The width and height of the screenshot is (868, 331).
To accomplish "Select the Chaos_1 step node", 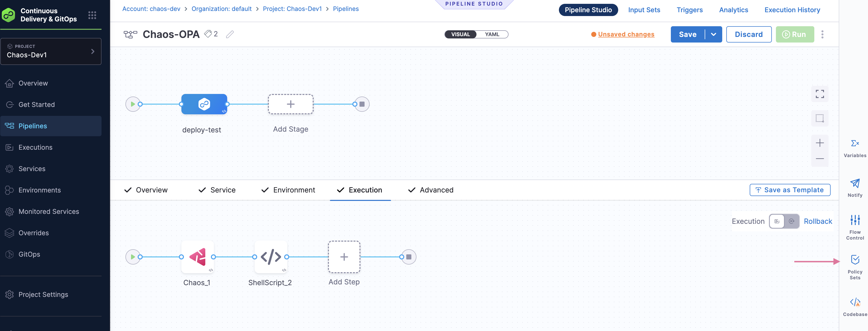I will (x=197, y=257).
